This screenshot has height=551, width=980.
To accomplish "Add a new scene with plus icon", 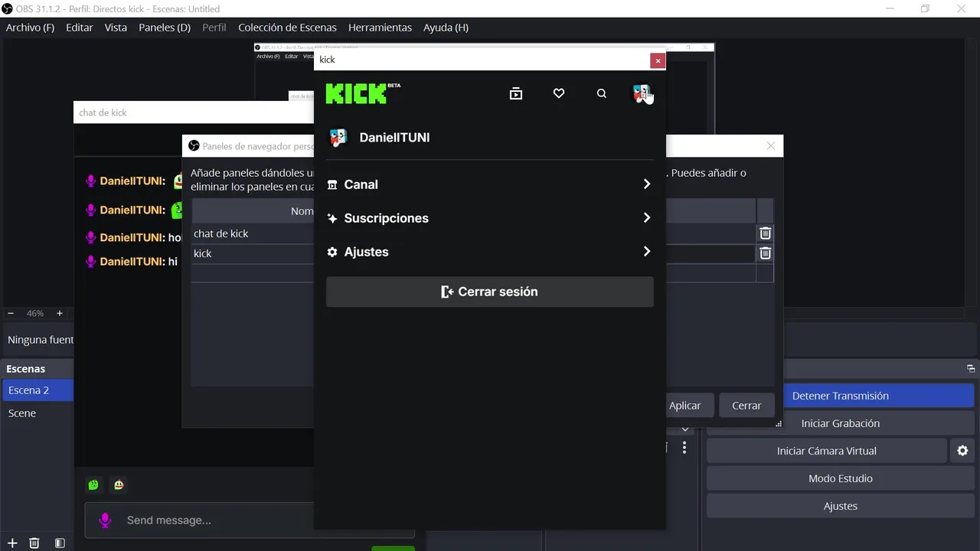I will (12, 543).
